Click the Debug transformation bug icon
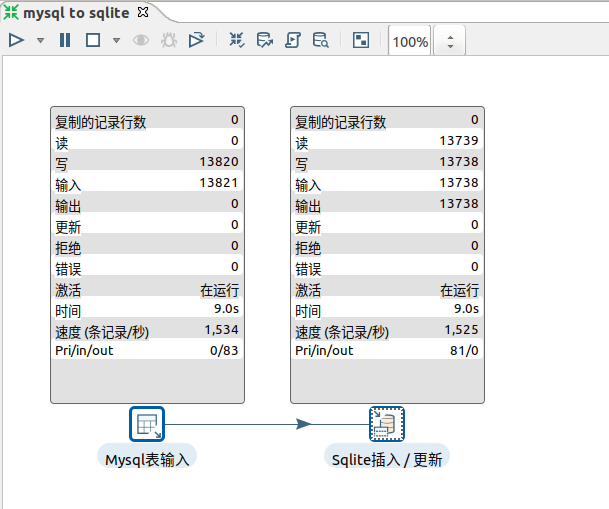Viewport: 609px width, 509px height. pos(168,41)
